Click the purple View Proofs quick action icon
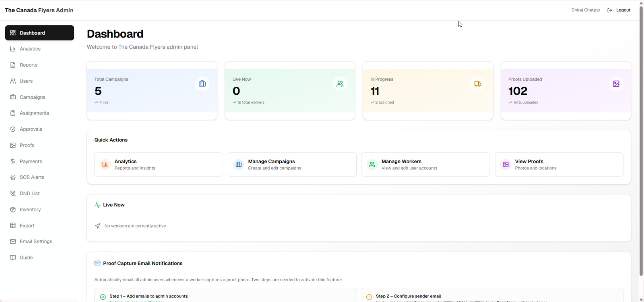The image size is (644, 302). (506, 164)
